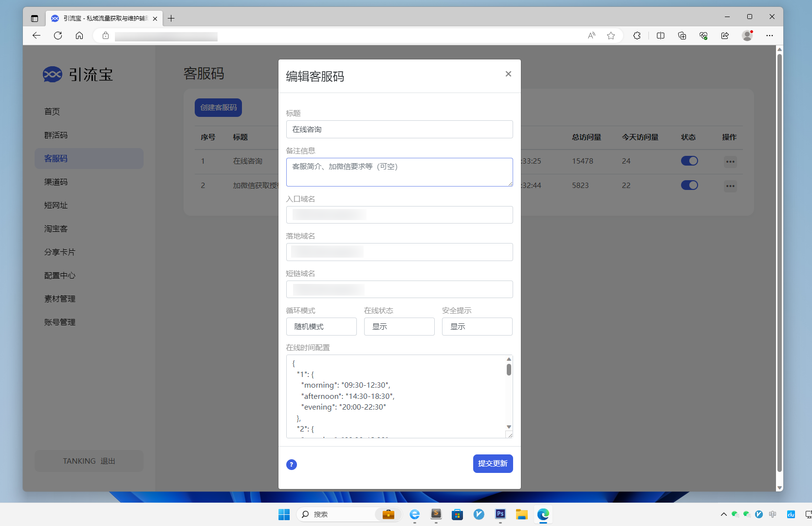Open 配置中心 from the sidebar
Image resolution: width=812 pixels, height=526 pixels.
[x=59, y=275]
